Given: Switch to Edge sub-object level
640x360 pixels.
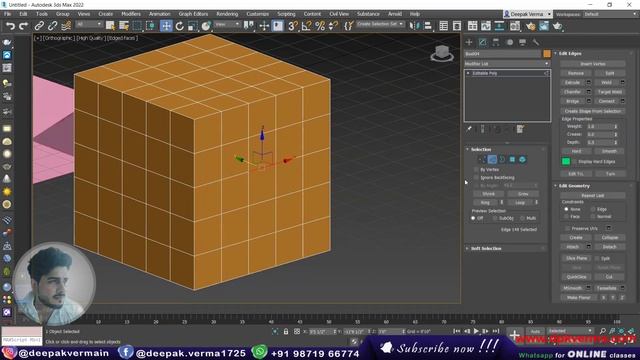Looking at the screenshot, I should point(492,160).
